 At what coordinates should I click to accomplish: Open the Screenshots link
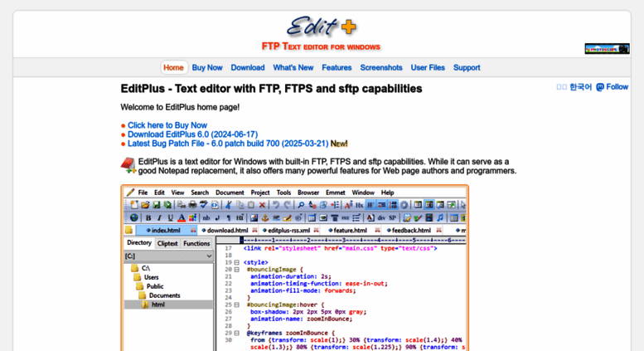(381, 67)
